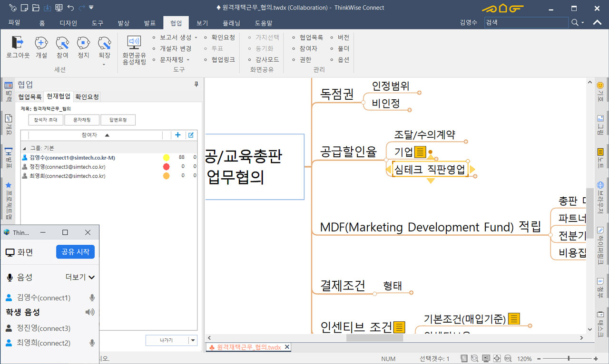Open the 노트 note side panel
This screenshot has height=364, width=609.
600,159
